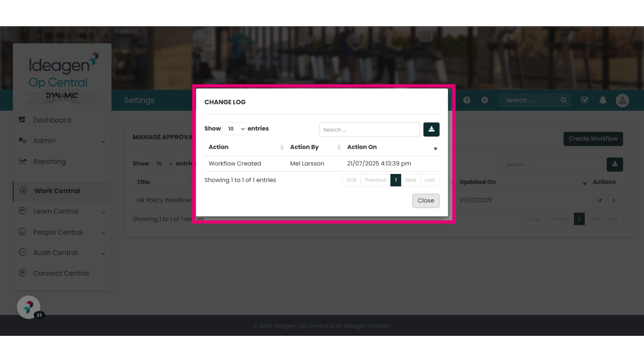Toggle Action On sort arrow
This screenshot has width=644, height=362.
pyautogui.click(x=435, y=148)
